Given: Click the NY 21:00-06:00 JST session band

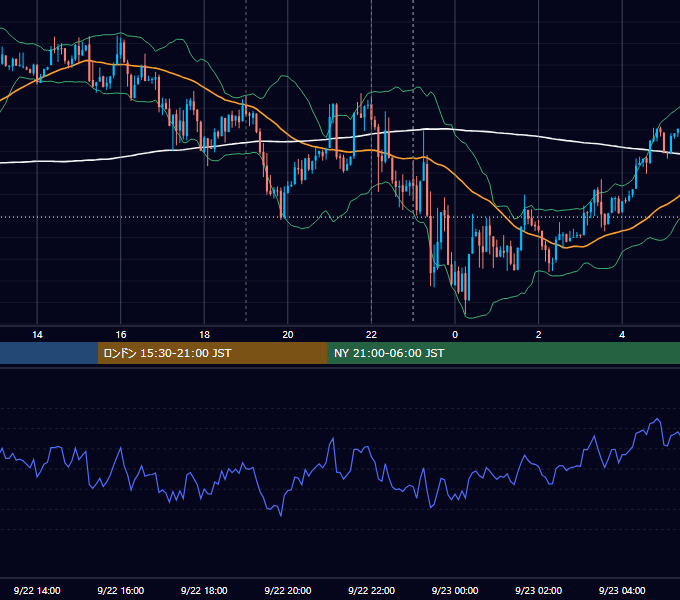Looking at the screenshot, I should (503, 353).
